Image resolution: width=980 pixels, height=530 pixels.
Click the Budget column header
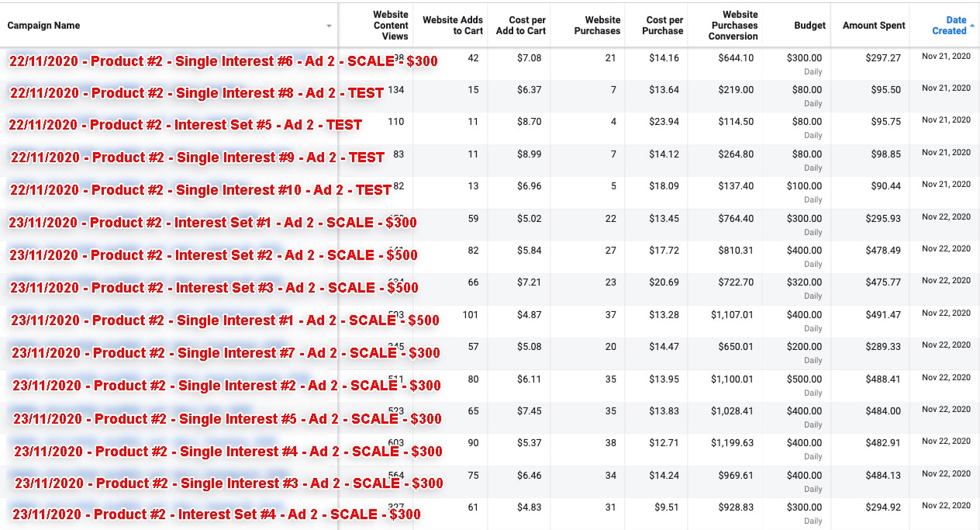[x=809, y=26]
